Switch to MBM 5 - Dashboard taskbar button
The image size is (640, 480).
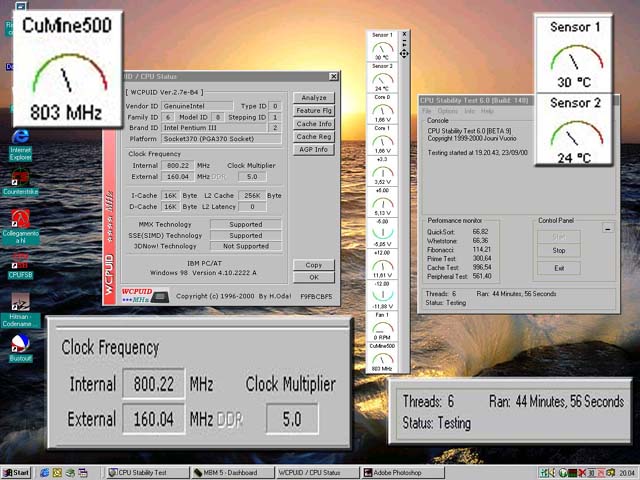tap(233, 473)
